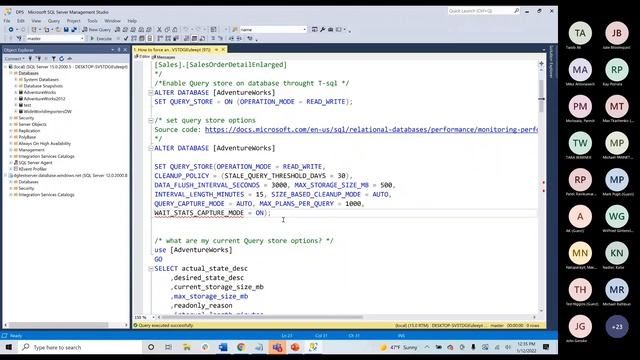Open the Edit menu

point(21,21)
